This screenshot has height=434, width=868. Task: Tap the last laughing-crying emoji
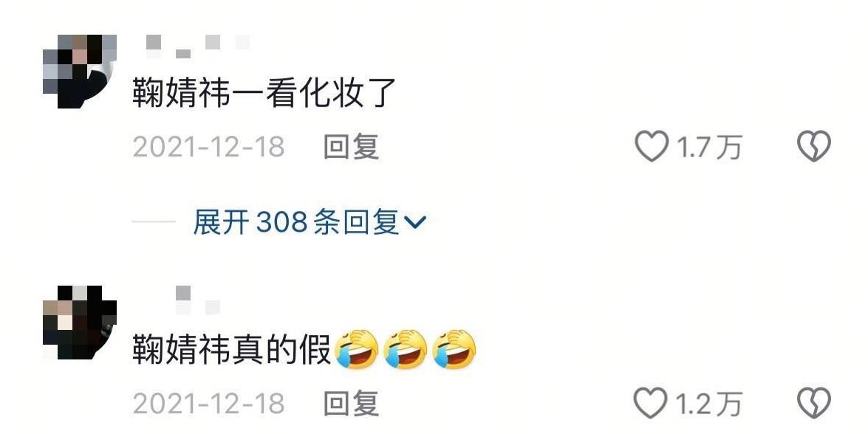[x=454, y=349]
